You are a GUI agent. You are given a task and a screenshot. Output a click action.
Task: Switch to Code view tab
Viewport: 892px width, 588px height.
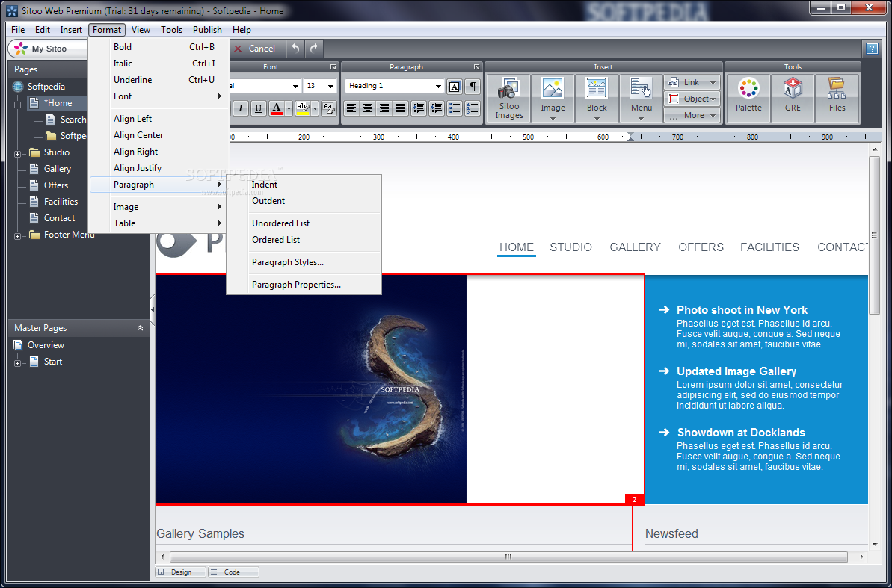tap(233, 572)
